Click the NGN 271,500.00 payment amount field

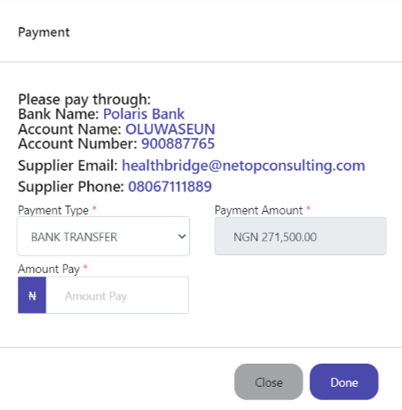300,236
